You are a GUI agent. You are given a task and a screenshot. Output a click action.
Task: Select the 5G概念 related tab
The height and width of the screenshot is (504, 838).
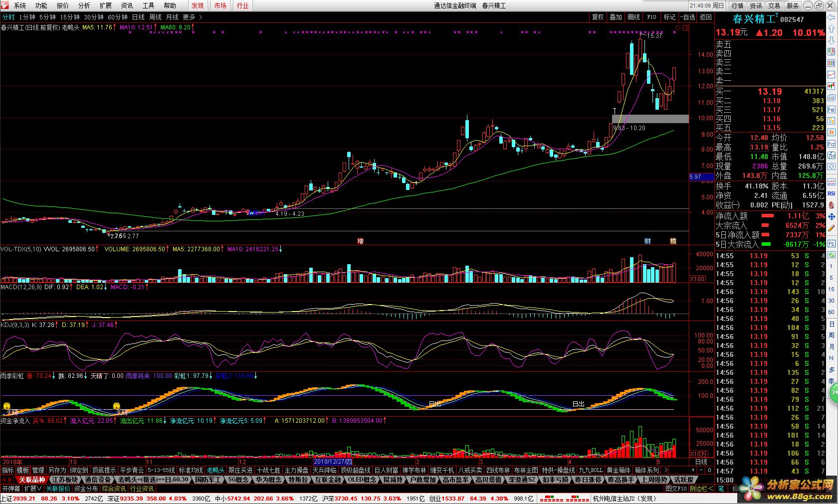238,480
